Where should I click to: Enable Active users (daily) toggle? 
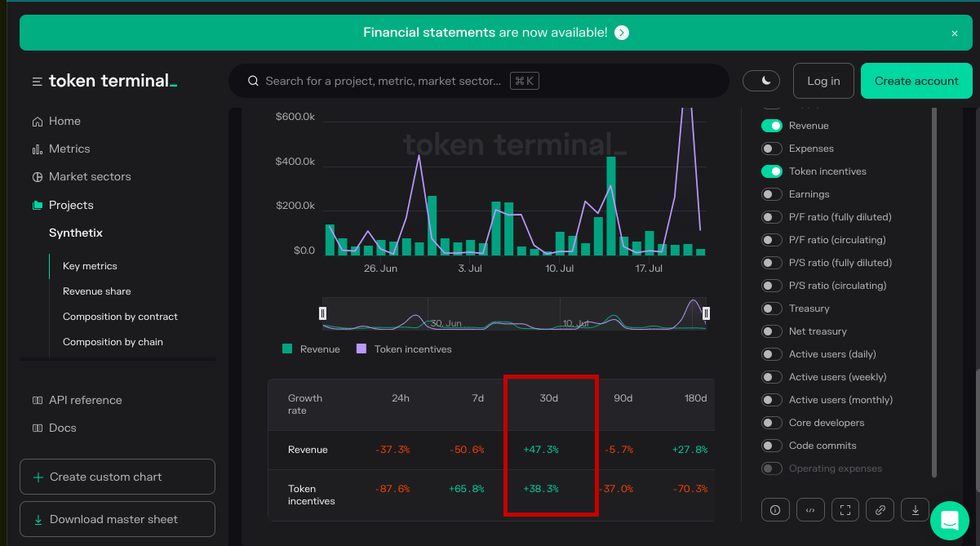[x=772, y=354]
